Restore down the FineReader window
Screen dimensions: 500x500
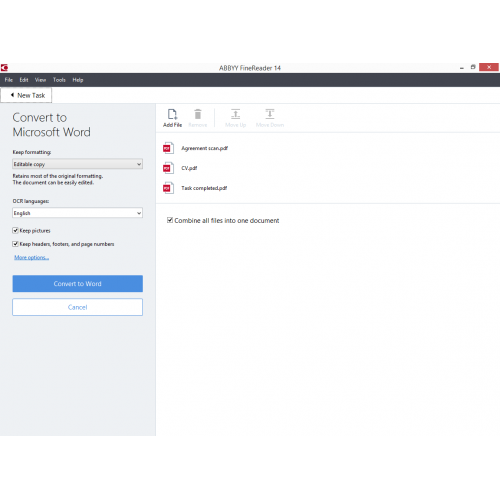(x=473, y=67)
